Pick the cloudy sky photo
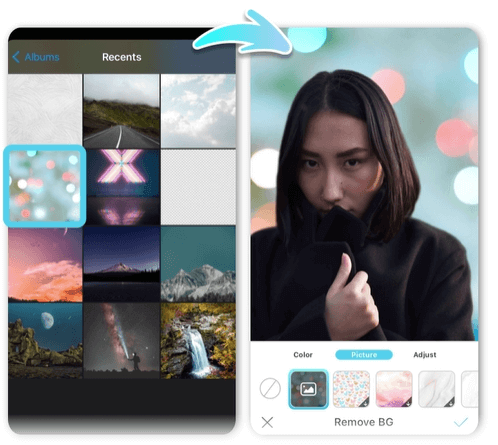Viewport: 498px width, 445px height. [x=198, y=111]
